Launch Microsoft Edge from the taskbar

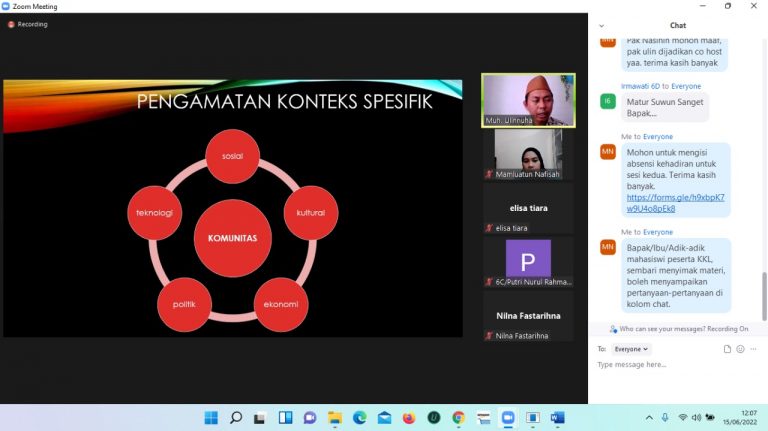(x=360, y=418)
